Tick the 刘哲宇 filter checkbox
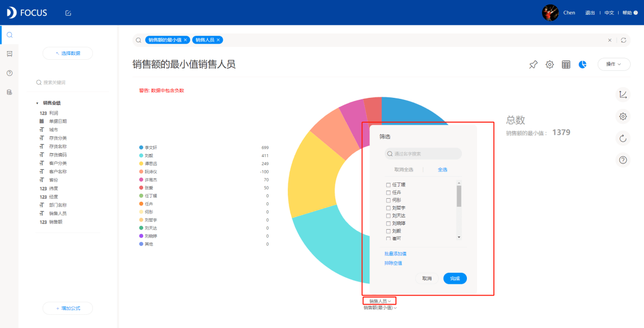Image resolution: width=644 pixels, height=328 pixels. click(388, 208)
